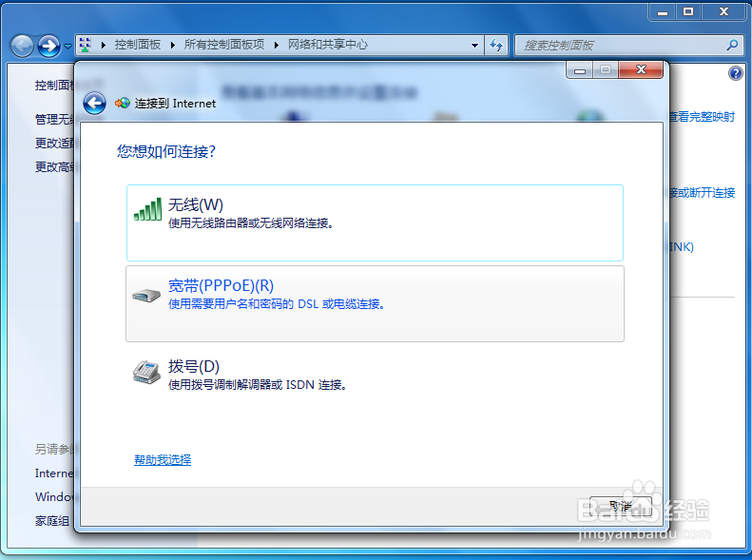The image size is (752, 560).
Task: Open 控制面板 home sidebar link
Action: click(54, 86)
